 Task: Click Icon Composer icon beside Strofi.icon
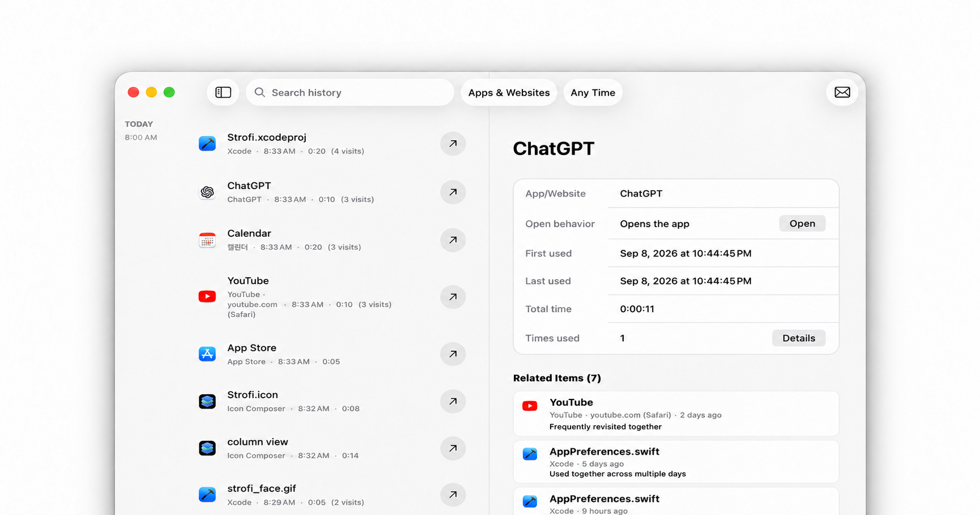[x=207, y=401]
